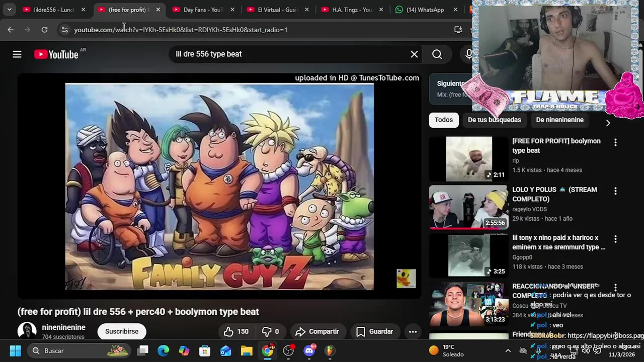644x362 pixels.
Task: Play the 3:25 lil tony type beat thumbnail
Action: click(x=468, y=255)
